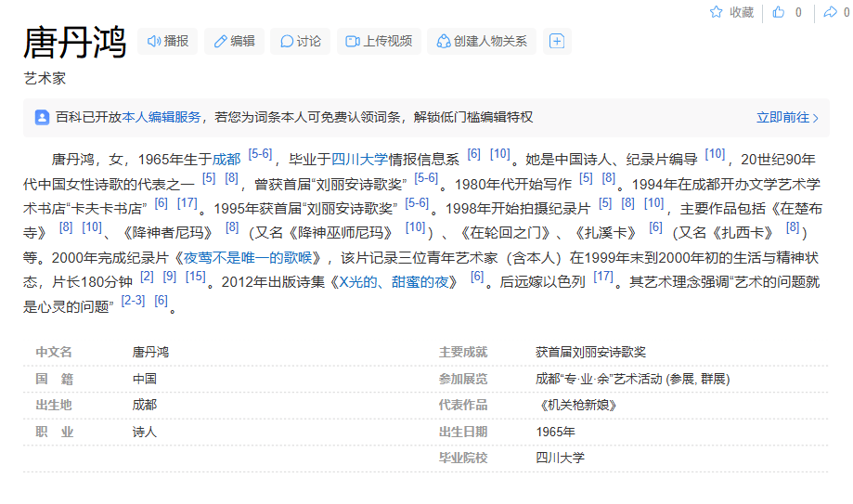The height and width of the screenshot is (504, 853).
Task: Click the plus icon after 创建人物关系
Action: point(556,41)
